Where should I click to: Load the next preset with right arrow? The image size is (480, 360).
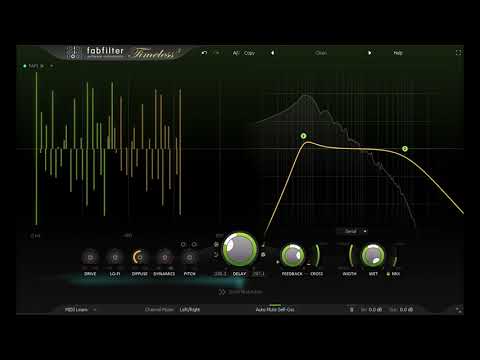(369, 53)
